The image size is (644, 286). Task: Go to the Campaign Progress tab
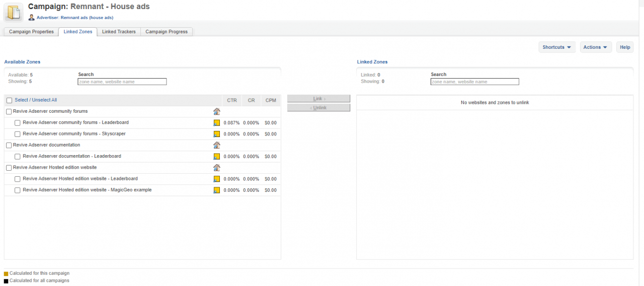pyautogui.click(x=167, y=32)
